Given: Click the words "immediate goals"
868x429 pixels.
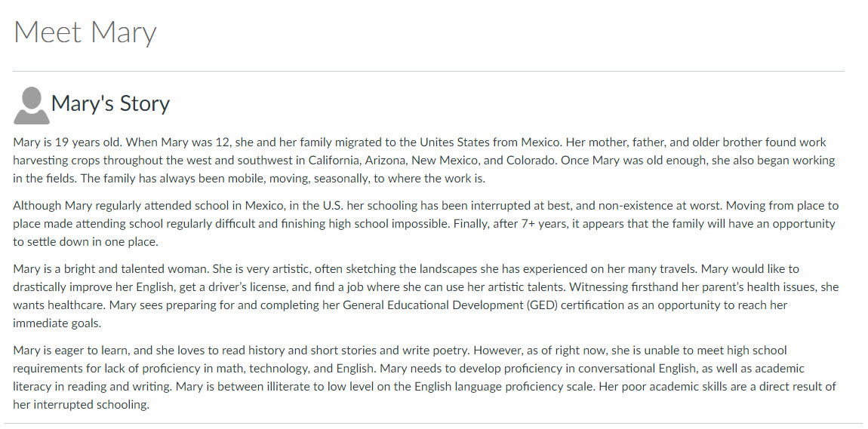Looking at the screenshot, I should 57,323.
